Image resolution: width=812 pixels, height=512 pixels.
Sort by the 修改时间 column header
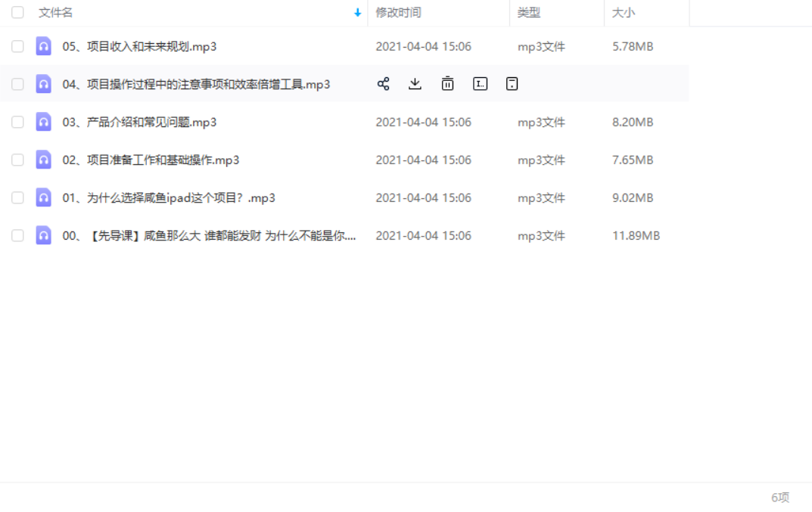[x=398, y=12]
